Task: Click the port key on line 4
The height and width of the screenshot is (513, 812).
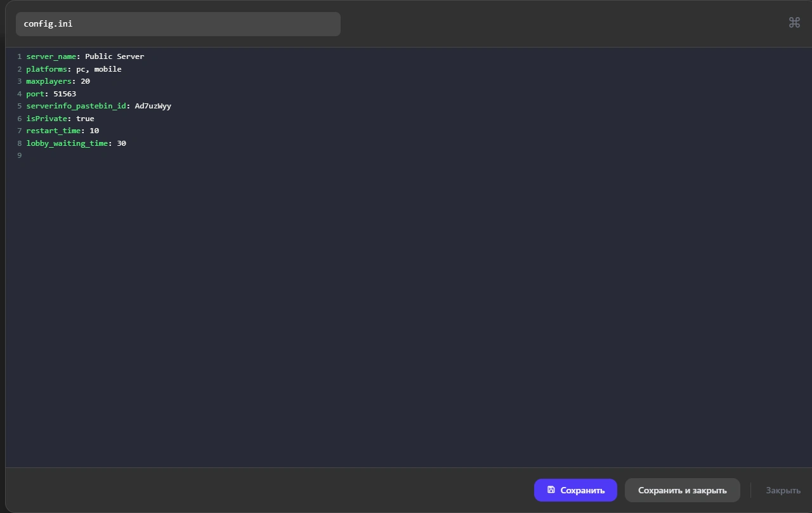Action: click(35, 94)
